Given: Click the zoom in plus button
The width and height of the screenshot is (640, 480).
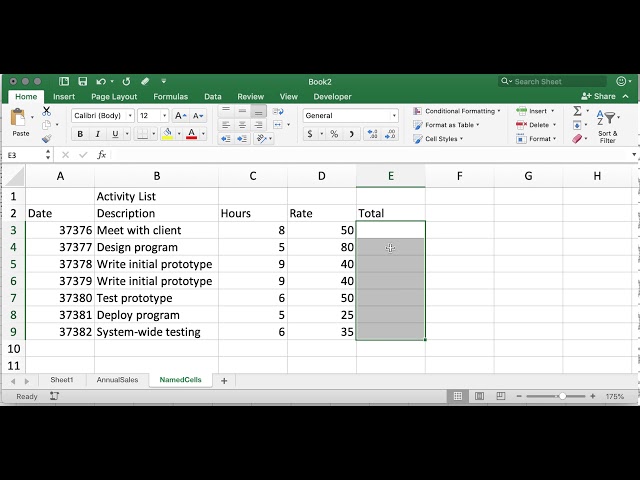Looking at the screenshot, I should (592, 396).
